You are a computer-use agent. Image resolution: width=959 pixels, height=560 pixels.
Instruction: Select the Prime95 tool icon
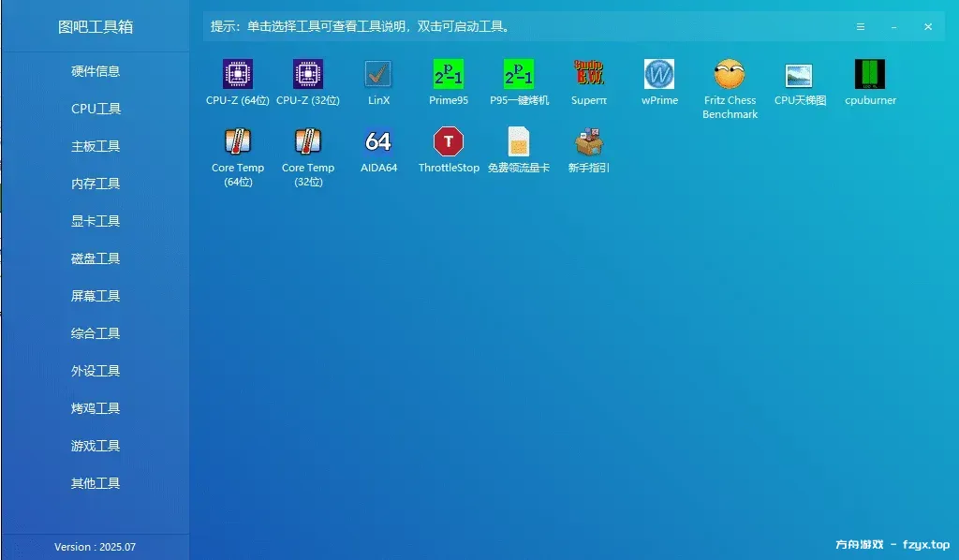(x=449, y=75)
